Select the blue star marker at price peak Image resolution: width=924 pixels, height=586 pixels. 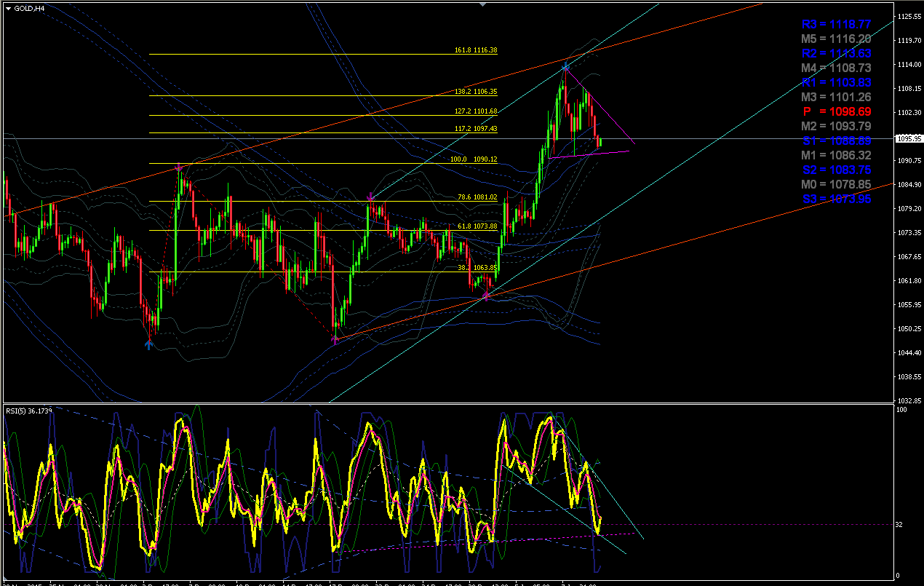click(x=565, y=68)
